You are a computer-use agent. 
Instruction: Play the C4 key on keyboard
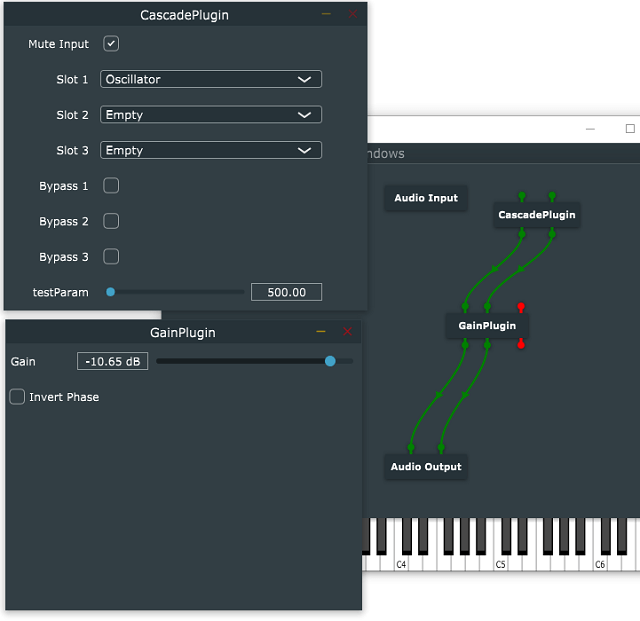(401, 563)
